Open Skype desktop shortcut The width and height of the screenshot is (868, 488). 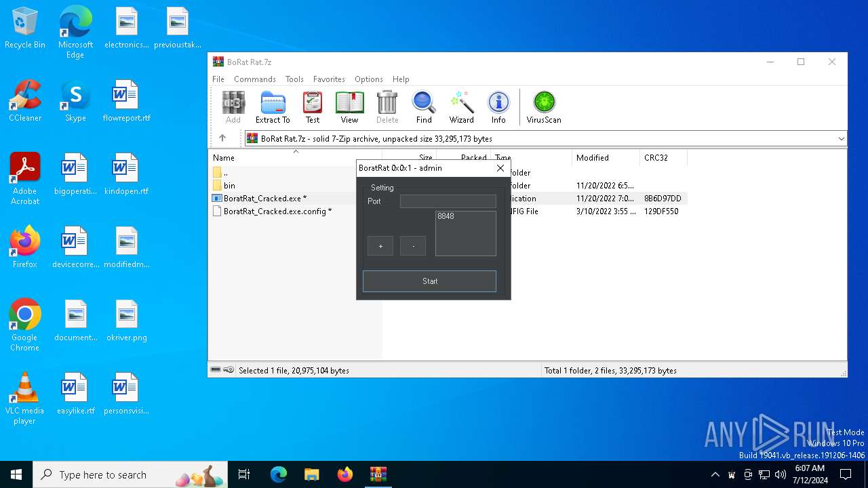click(75, 101)
